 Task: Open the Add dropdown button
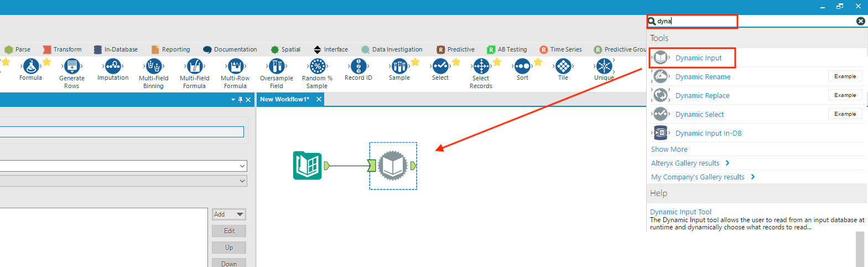tap(229, 214)
